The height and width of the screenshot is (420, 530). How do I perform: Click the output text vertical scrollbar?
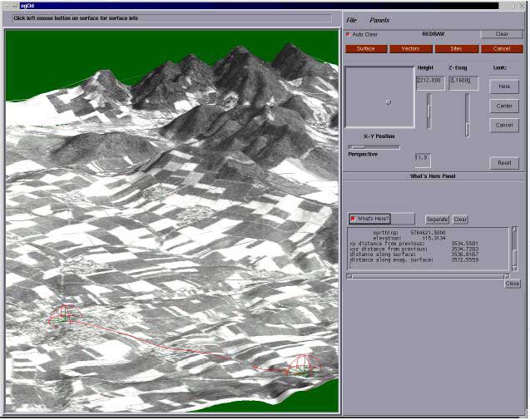pos(515,249)
